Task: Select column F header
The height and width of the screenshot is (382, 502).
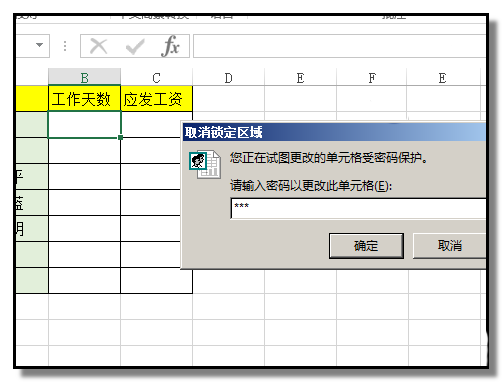Action: 372,77
